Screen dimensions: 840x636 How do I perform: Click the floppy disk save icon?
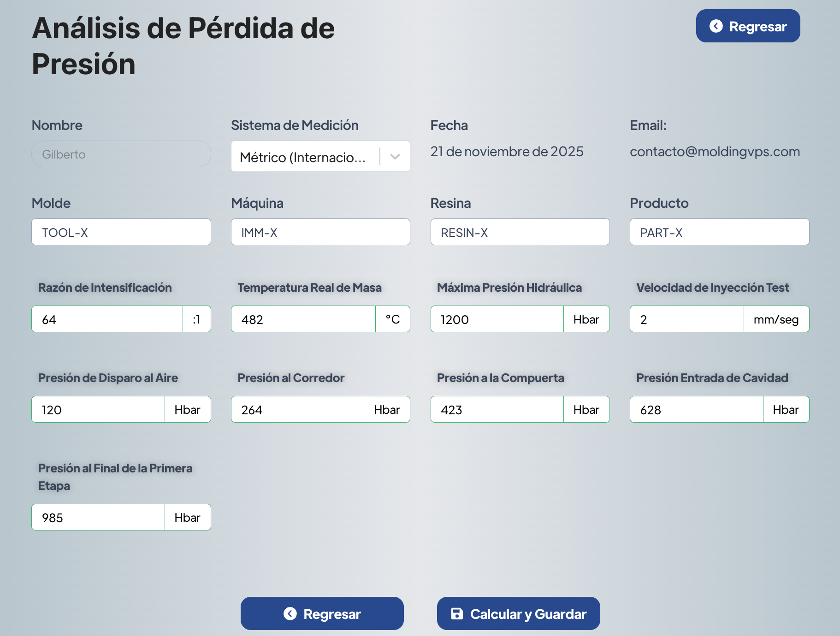456,613
